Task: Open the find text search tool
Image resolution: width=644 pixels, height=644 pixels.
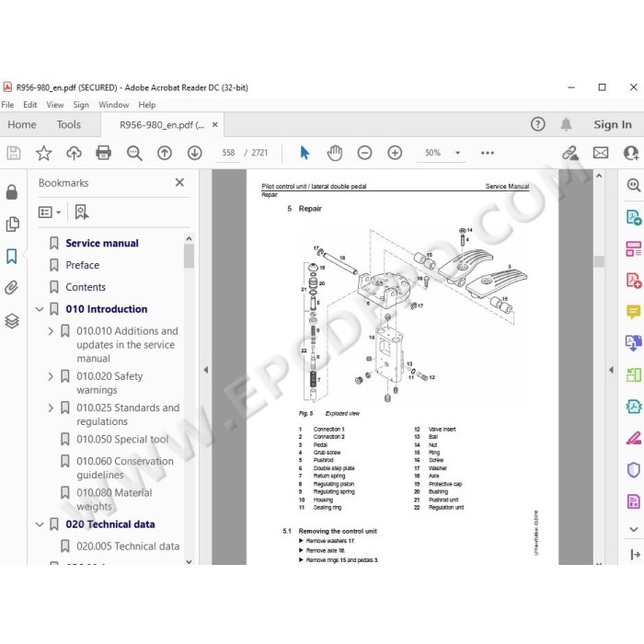Action: pyautogui.click(x=134, y=153)
